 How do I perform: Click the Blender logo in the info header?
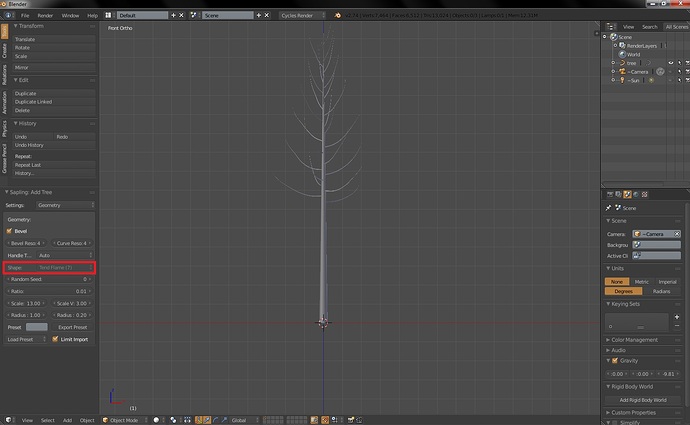[x=338, y=15]
